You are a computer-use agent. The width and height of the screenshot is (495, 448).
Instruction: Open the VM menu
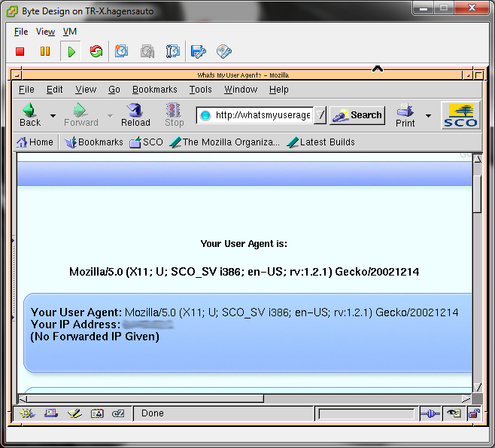tap(70, 32)
